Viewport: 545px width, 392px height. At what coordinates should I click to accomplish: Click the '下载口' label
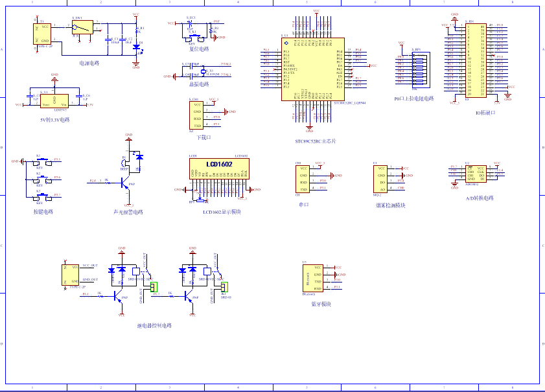click(x=203, y=137)
